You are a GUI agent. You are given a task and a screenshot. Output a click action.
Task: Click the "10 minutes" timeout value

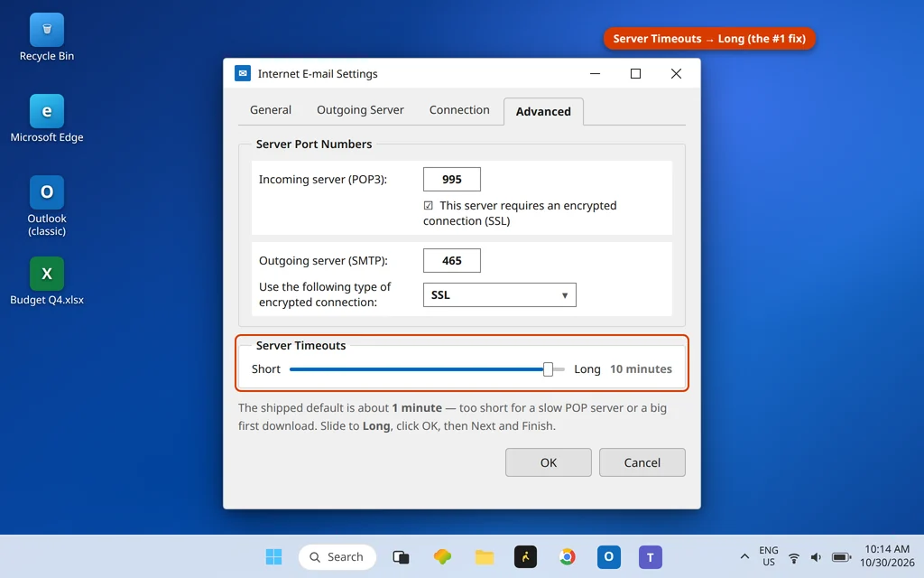(642, 369)
